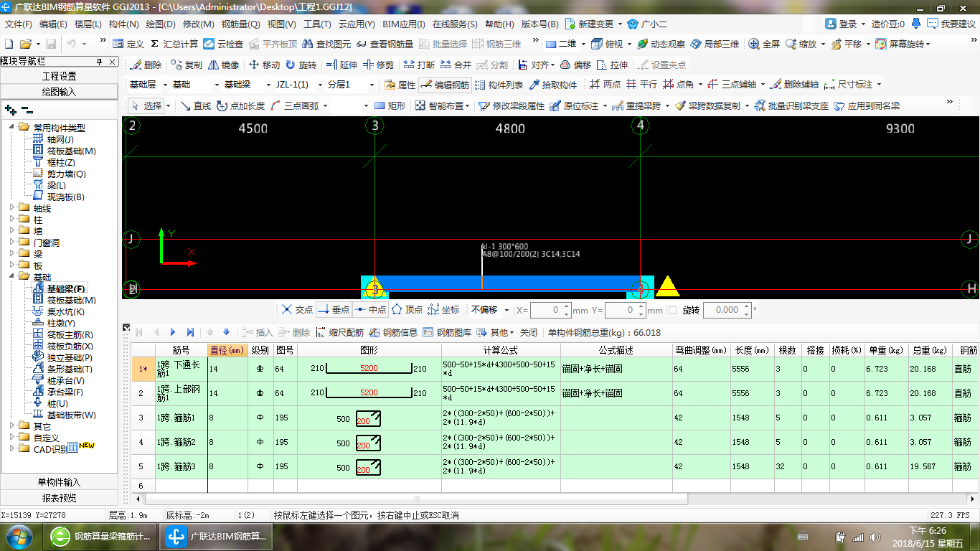Expand the 轴线 tree node
980x551 pixels.
(x=12, y=208)
